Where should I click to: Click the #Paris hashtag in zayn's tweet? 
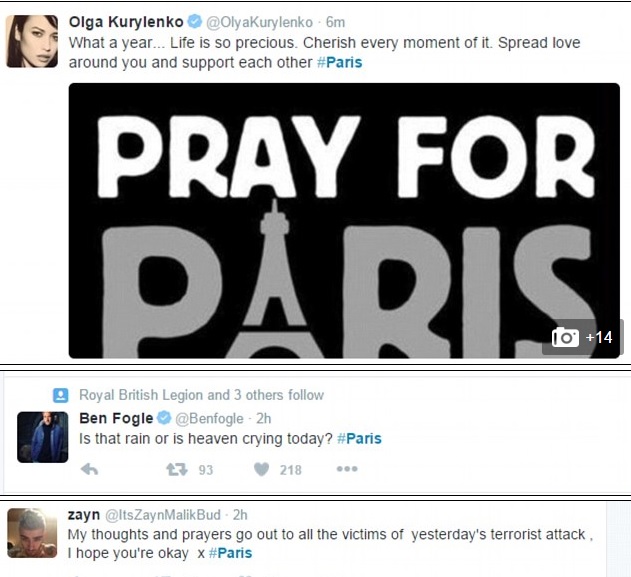231,553
